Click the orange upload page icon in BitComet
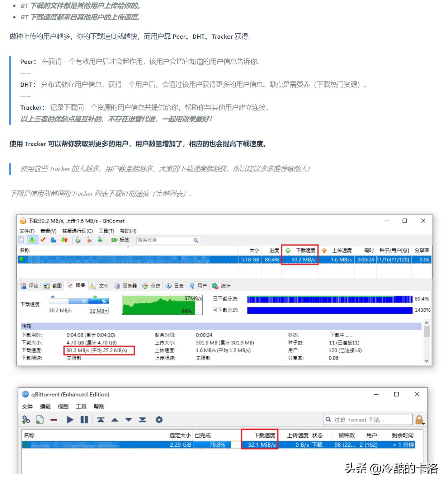The height and width of the screenshot is (484, 448). pyautogui.click(x=89, y=240)
